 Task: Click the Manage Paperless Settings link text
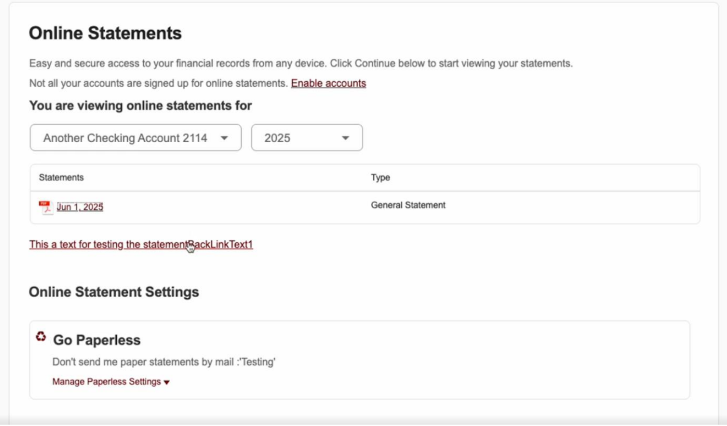[106, 382]
